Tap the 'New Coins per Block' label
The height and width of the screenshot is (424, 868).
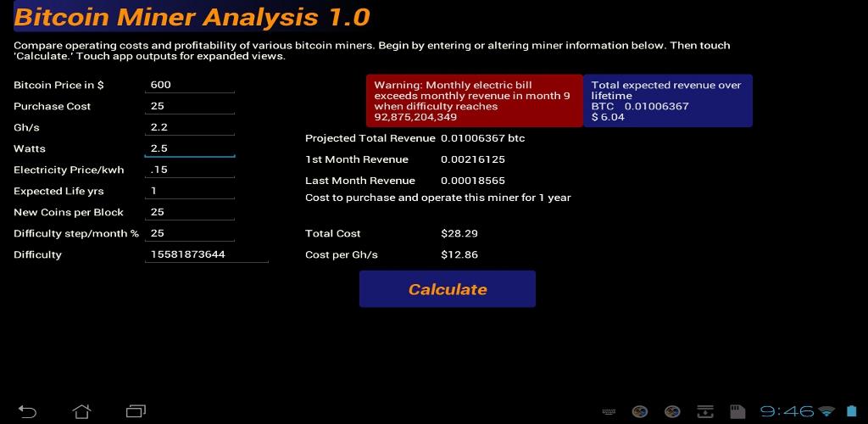(69, 213)
